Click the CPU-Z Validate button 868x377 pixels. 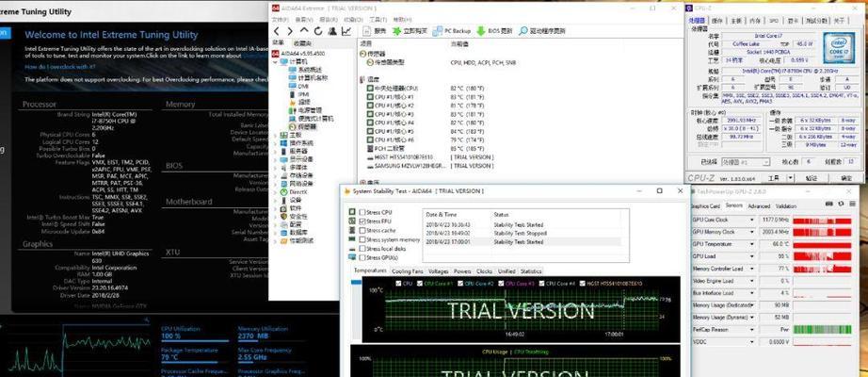[811, 178]
